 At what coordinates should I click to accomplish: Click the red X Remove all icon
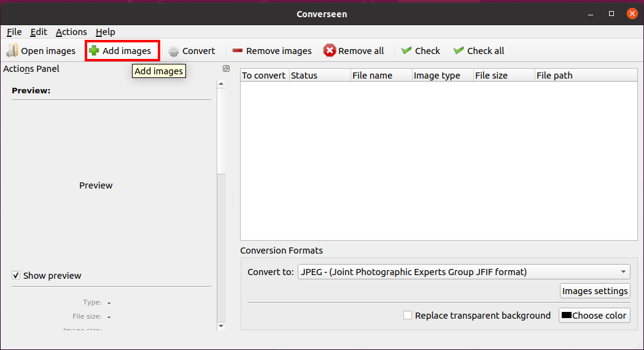click(x=330, y=50)
